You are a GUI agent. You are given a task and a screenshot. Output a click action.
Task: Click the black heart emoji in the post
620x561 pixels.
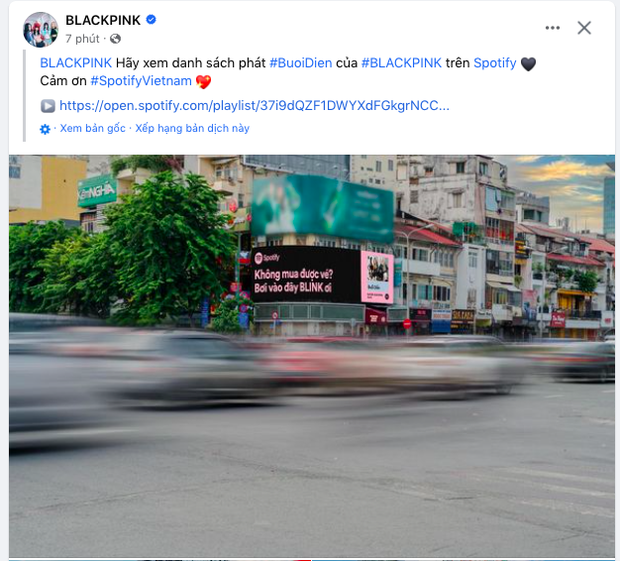point(528,64)
